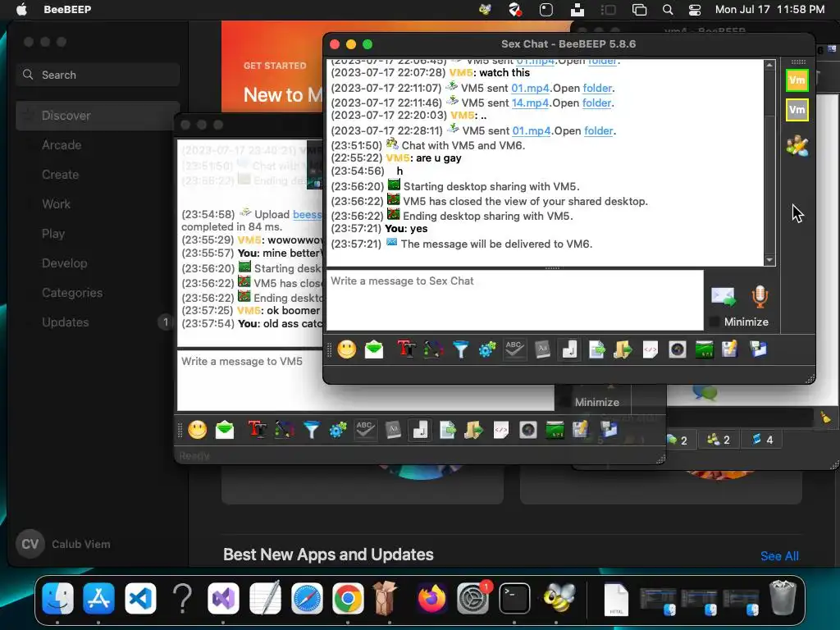The width and height of the screenshot is (840, 630).
Task: Click the send message envelope button in Sex Chat
Action: coord(724,296)
